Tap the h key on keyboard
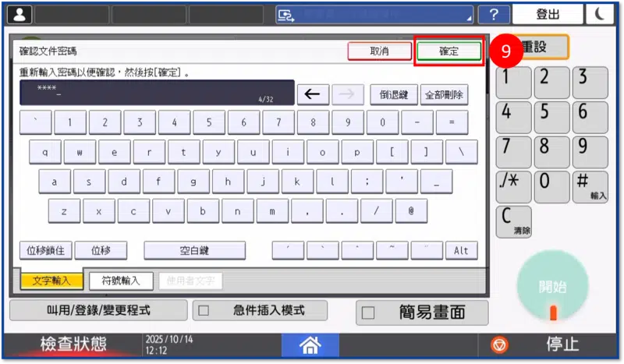This screenshot has height=364, width=624. click(228, 182)
